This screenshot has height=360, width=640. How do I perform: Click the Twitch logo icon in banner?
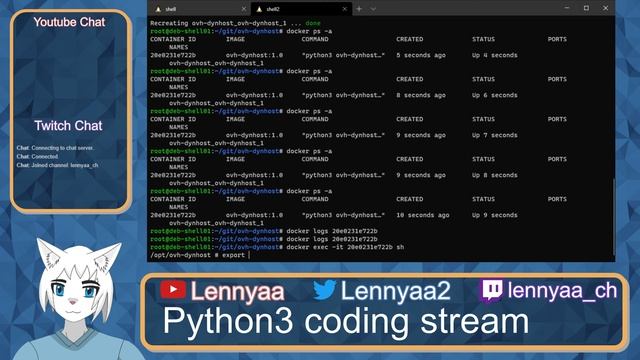pyautogui.click(x=492, y=290)
